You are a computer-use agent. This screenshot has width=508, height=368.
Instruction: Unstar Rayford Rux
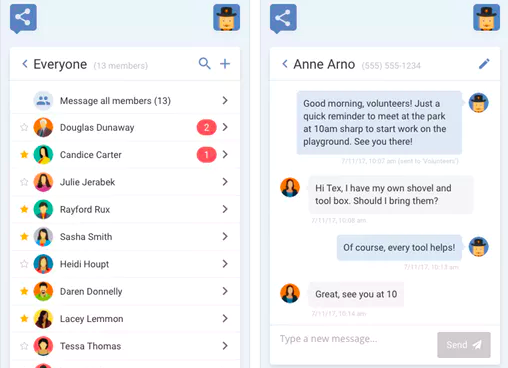[x=24, y=209]
